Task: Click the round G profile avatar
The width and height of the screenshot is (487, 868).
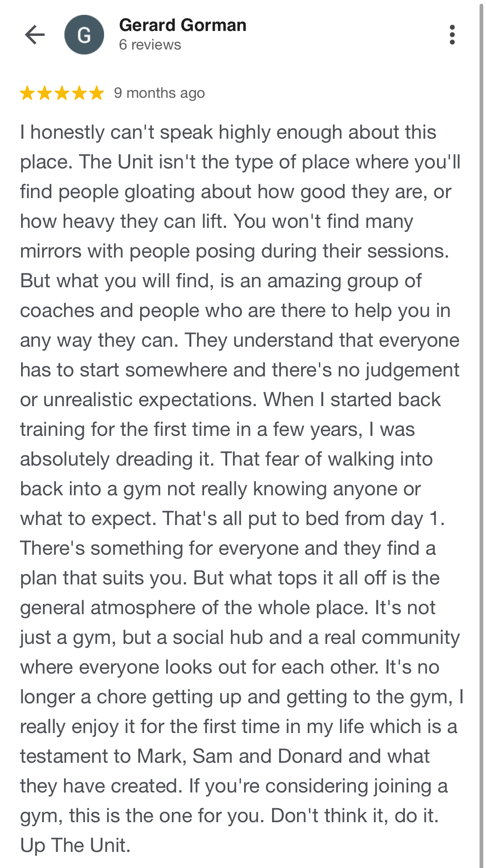Action: click(x=84, y=35)
